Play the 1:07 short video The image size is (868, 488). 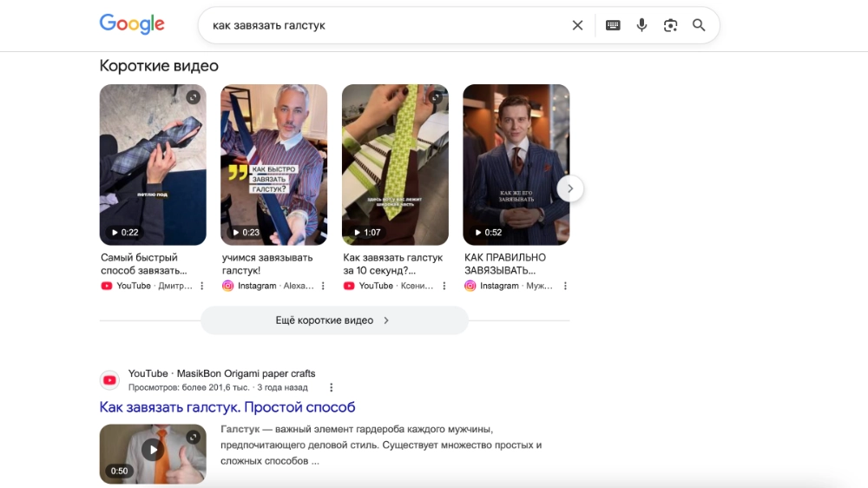(367, 233)
